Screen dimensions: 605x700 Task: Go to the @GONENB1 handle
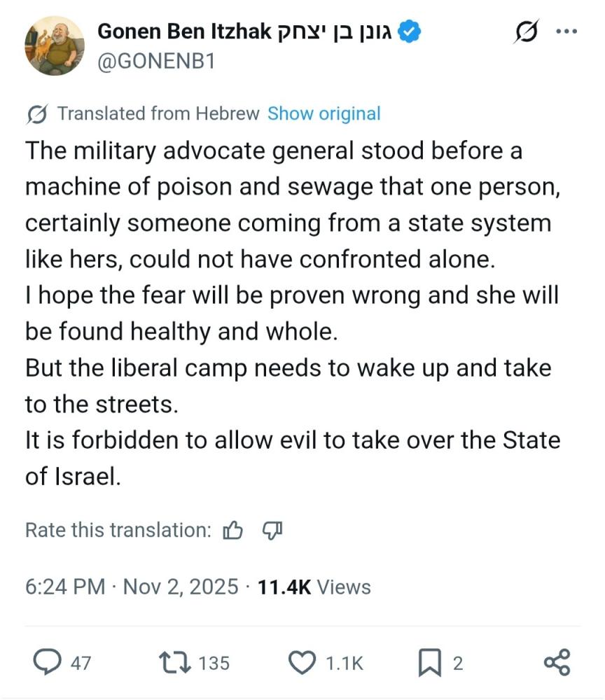coord(155,62)
